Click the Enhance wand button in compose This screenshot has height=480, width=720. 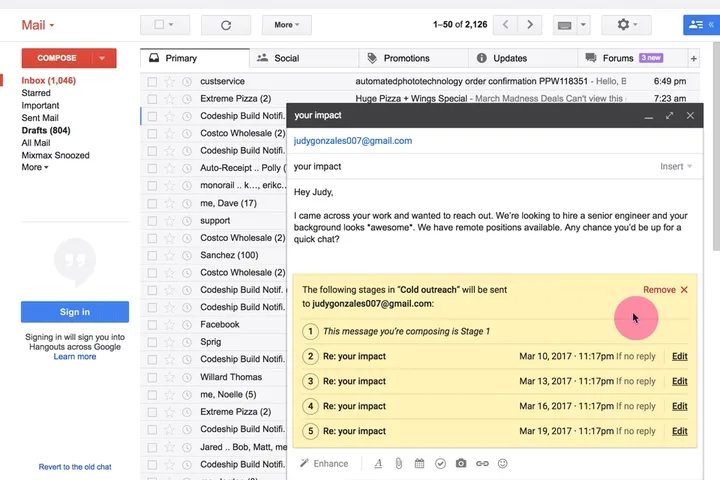pos(324,463)
